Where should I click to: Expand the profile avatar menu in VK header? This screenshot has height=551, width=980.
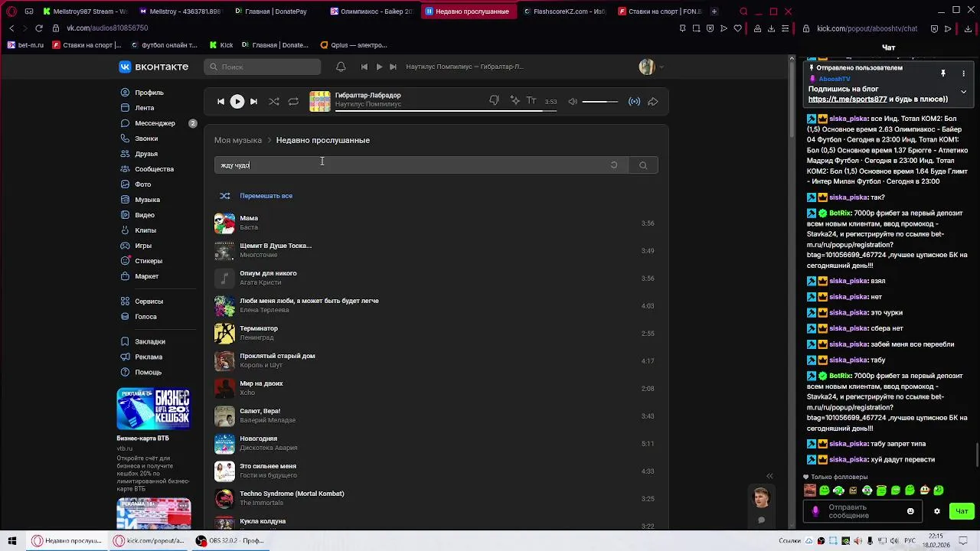pyautogui.click(x=651, y=67)
